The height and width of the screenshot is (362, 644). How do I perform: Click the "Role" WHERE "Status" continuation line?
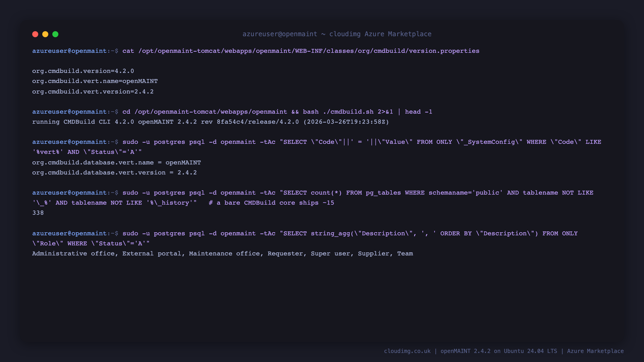click(91, 243)
